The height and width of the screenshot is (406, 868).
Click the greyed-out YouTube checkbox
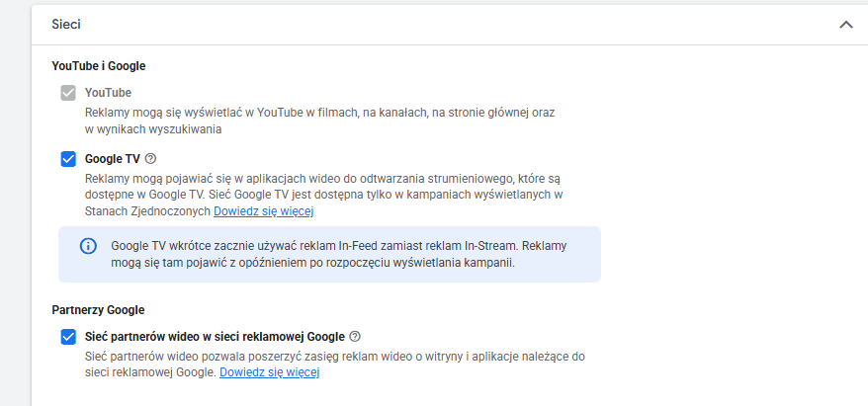(68, 93)
